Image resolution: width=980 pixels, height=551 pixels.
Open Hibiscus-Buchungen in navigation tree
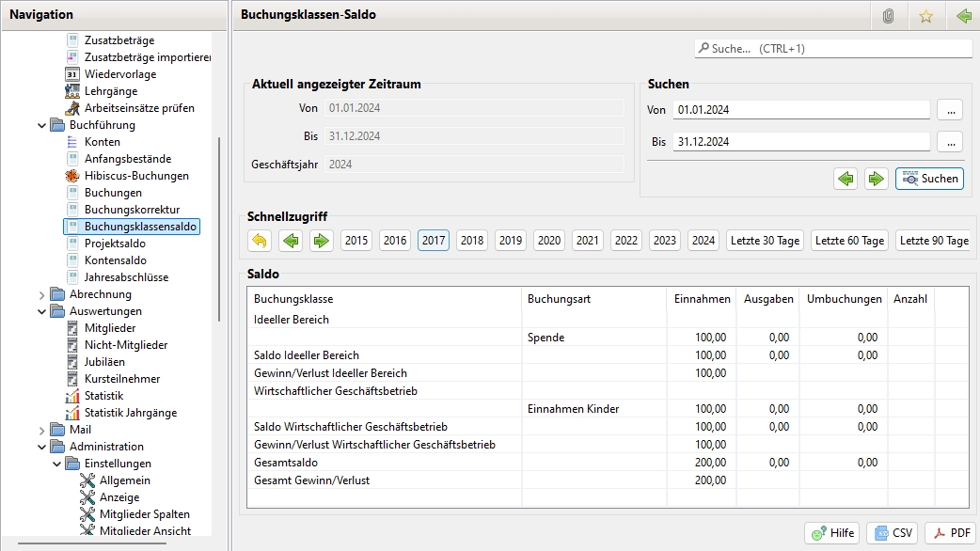[136, 176]
